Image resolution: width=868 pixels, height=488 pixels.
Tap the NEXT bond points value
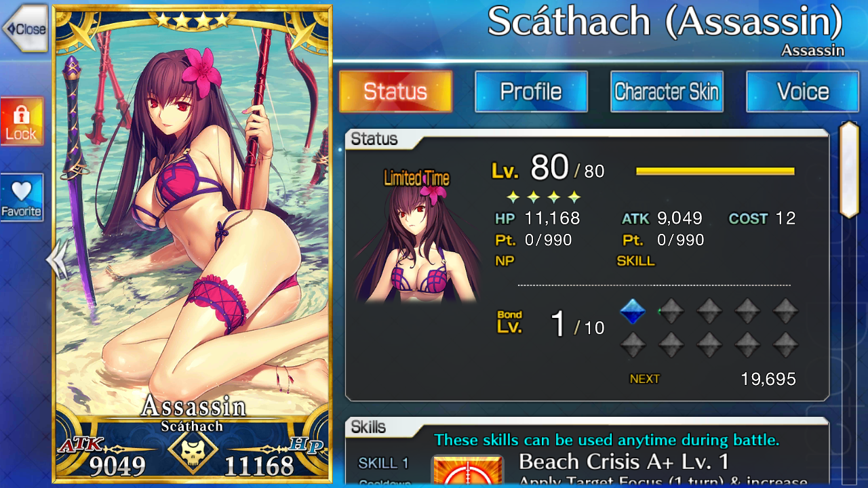pos(768,379)
